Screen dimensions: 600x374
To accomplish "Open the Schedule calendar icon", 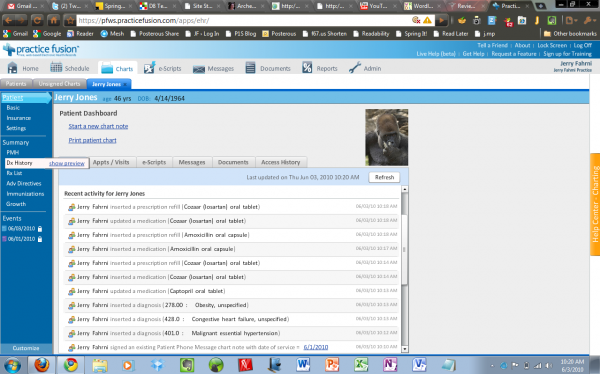I will coord(56,68).
